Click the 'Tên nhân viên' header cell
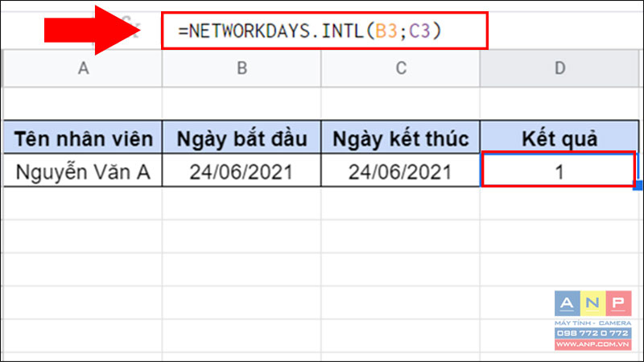This screenshot has width=644, height=362. tap(81, 138)
